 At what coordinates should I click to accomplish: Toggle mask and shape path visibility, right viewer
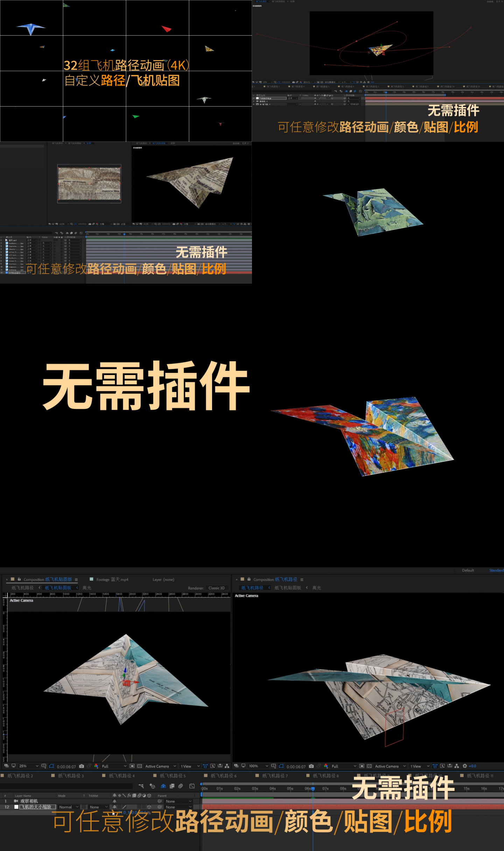281,766
